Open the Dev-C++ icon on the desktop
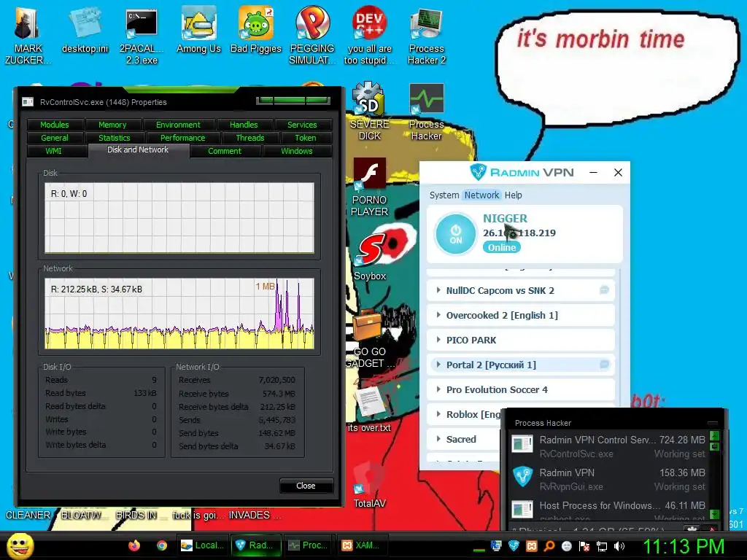747x560 pixels. (x=369, y=36)
